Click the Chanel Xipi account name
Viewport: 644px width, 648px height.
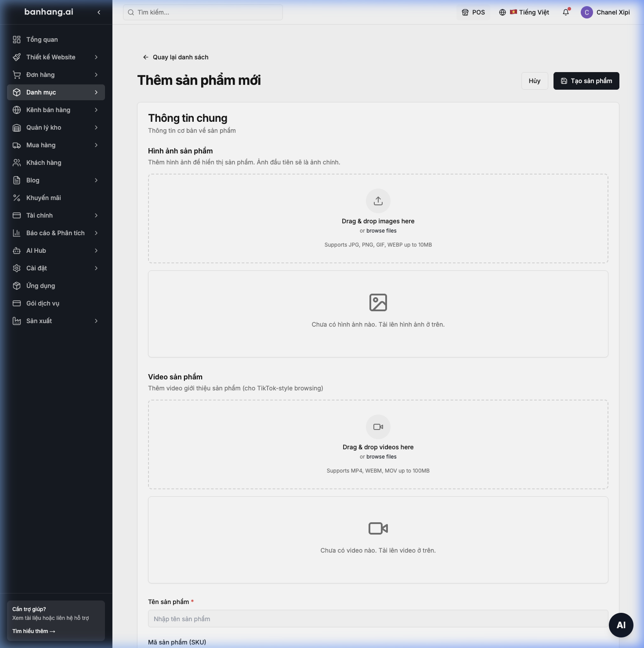tap(613, 12)
